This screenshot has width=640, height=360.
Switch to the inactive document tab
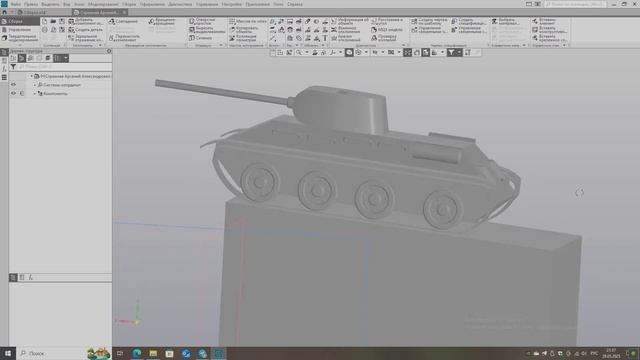point(35,12)
